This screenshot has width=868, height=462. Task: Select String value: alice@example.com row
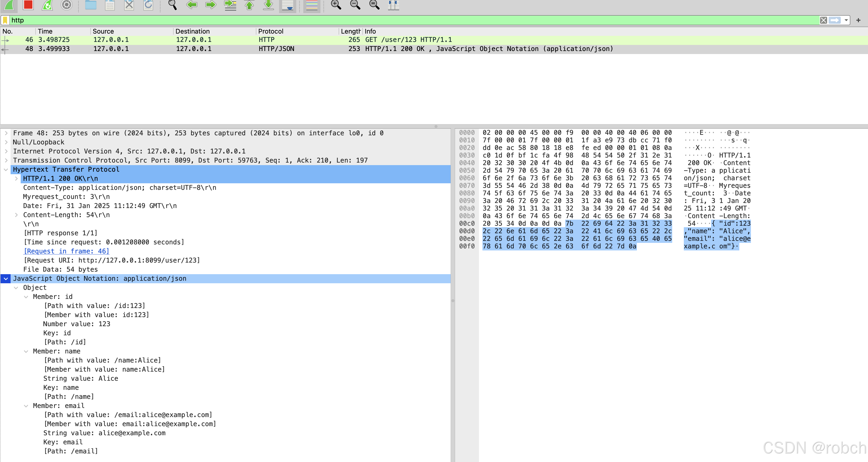(x=225, y=433)
